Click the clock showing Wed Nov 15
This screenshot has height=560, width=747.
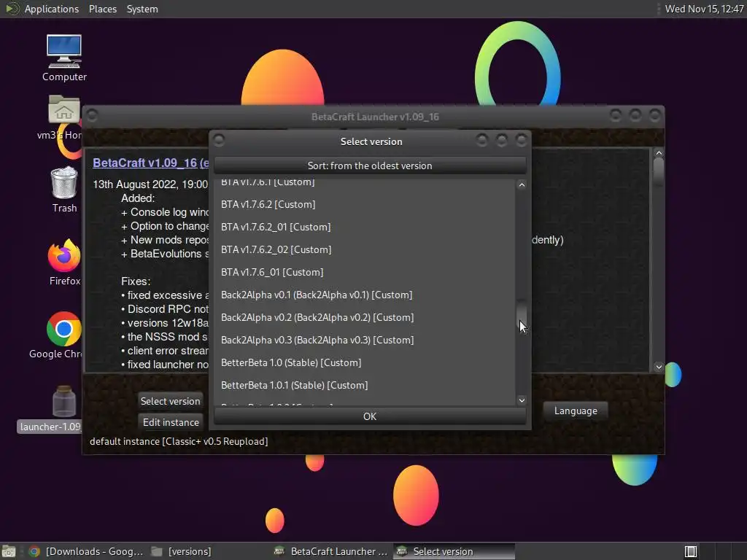click(704, 9)
